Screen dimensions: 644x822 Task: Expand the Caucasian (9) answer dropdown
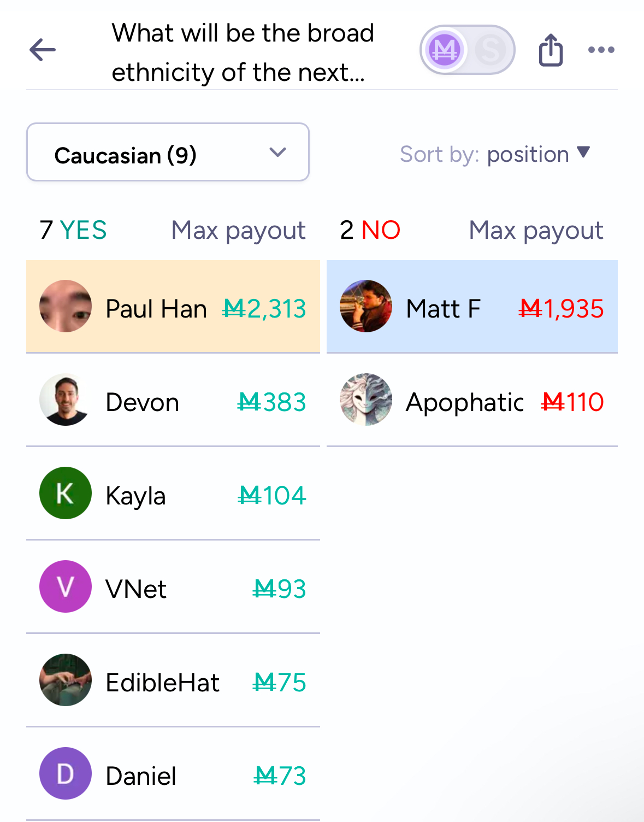coord(168,152)
